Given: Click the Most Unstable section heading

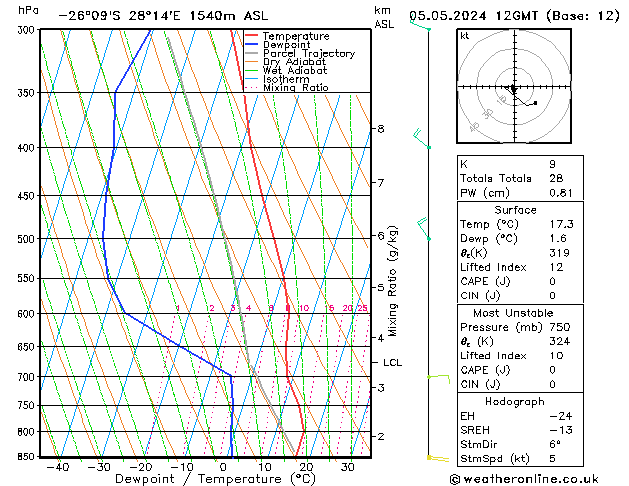Looking at the screenshot, I should 513,313.
